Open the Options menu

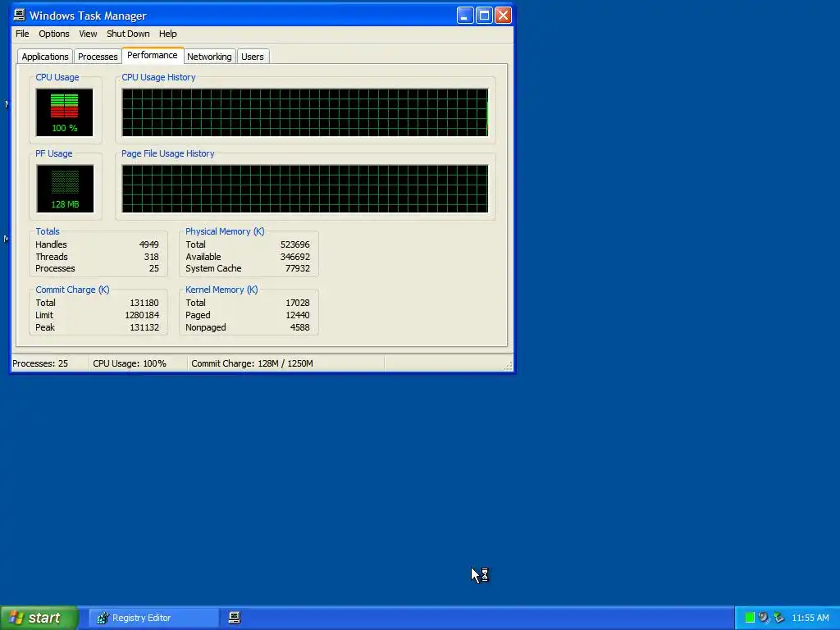53,34
